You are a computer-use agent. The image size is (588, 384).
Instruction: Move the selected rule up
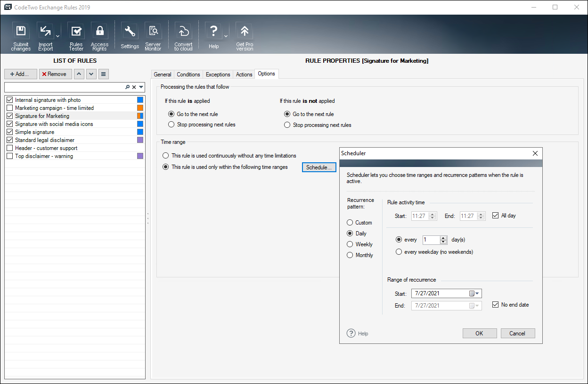[x=79, y=74]
